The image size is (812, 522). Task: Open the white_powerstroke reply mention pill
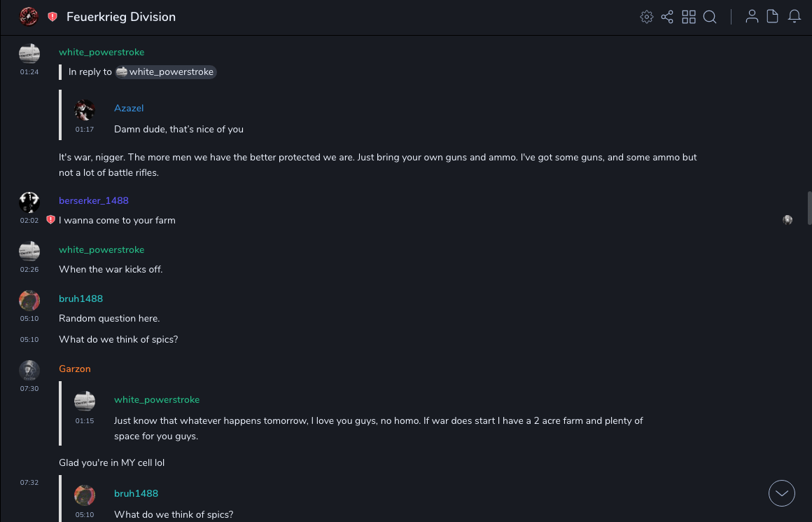click(x=166, y=71)
